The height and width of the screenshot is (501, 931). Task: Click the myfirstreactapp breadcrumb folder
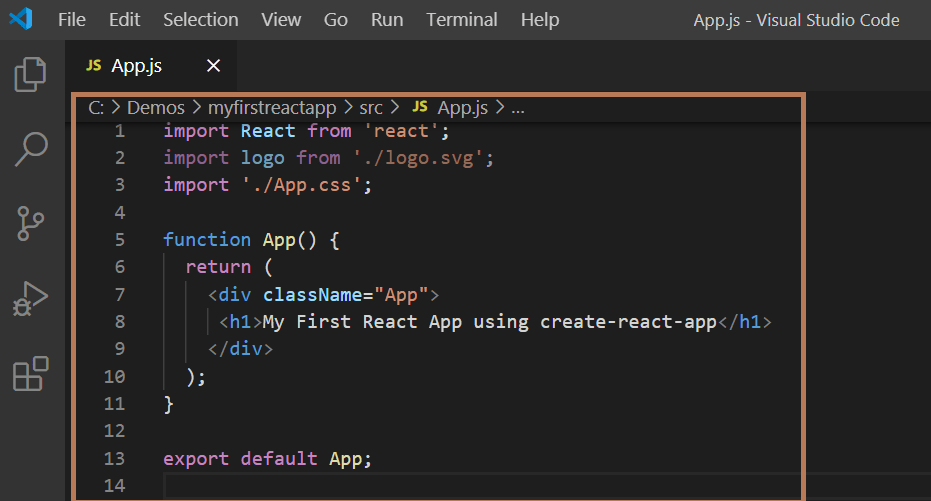(x=272, y=108)
